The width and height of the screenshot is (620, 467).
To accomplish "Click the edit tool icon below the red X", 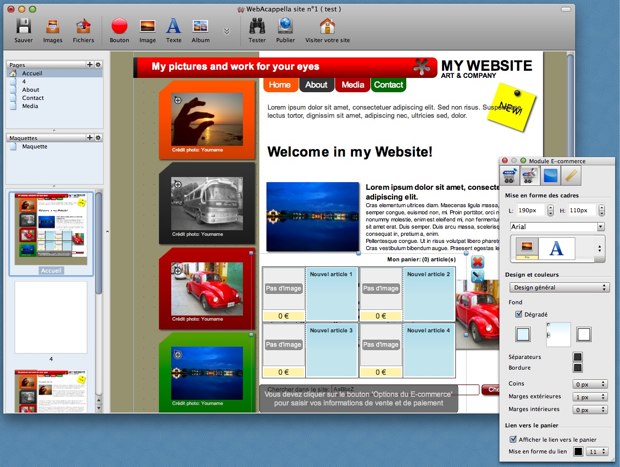I will tap(478, 276).
